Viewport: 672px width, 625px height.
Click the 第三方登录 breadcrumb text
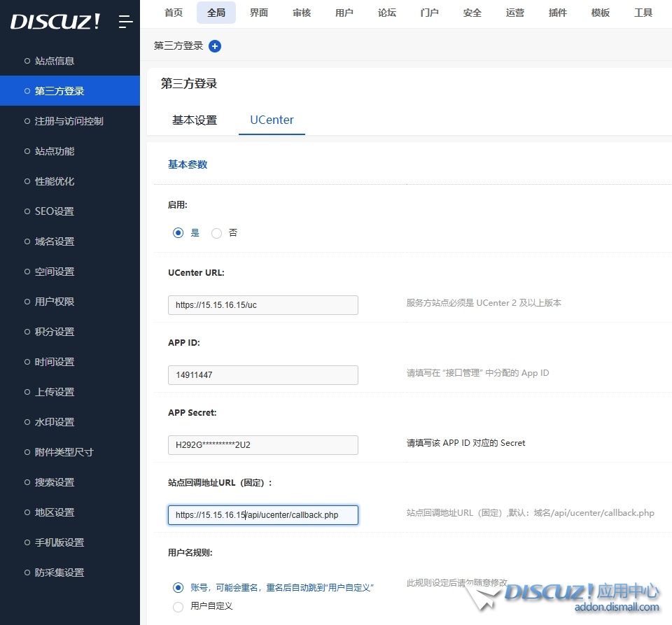click(x=178, y=45)
